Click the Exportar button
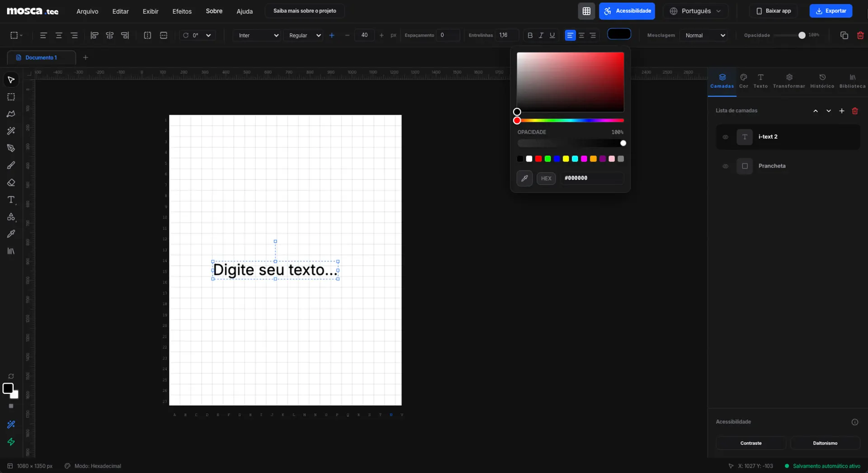Viewport: 868px width, 473px height. point(831,11)
